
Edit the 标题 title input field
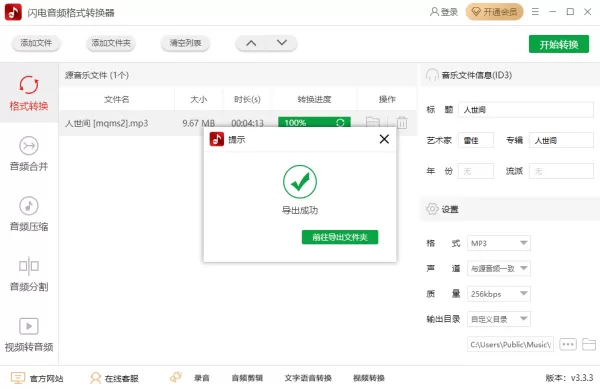coord(526,110)
